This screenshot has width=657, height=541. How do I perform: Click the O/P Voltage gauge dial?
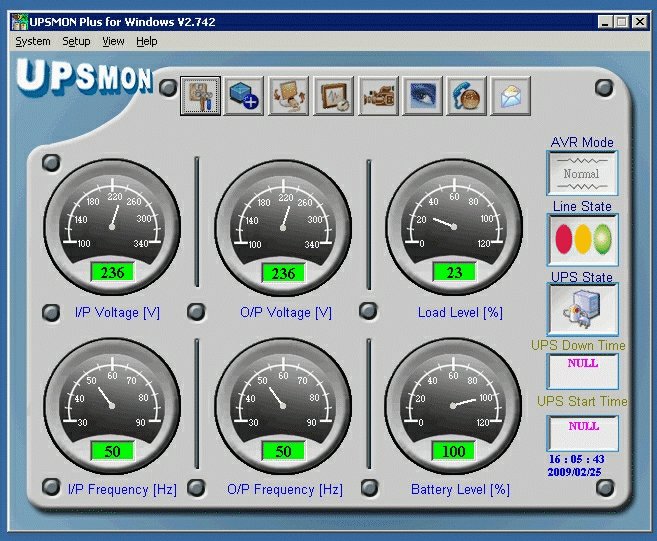coord(283,227)
